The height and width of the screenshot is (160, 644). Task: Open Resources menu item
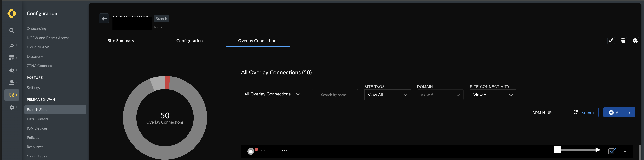[35, 147]
